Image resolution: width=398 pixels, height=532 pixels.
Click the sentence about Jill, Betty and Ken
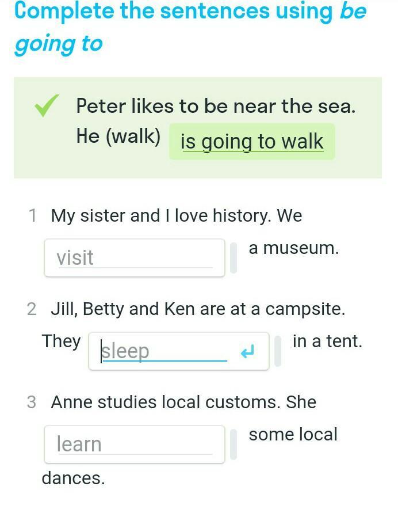(x=198, y=309)
